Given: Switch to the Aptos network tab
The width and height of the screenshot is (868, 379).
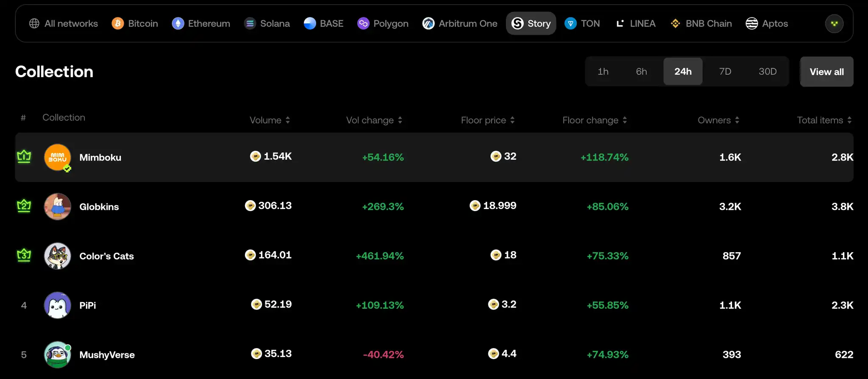Looking at the screenshot, I should [767, 23].
